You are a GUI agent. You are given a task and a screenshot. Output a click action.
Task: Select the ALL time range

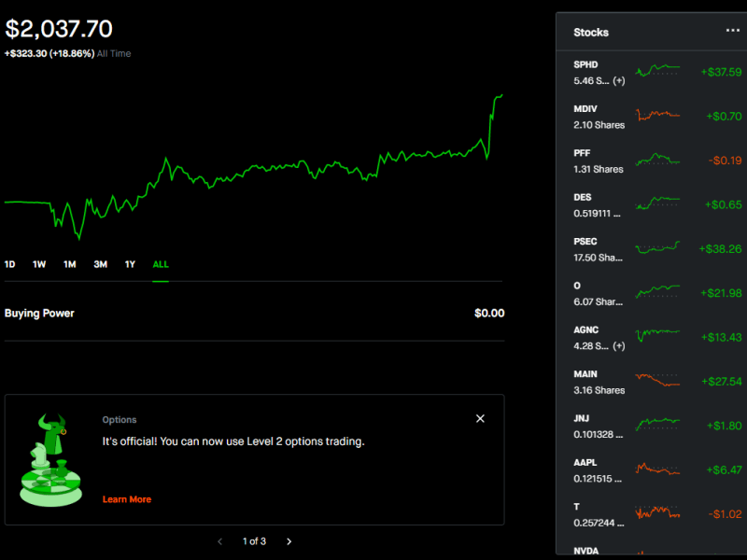pyautogui.click(x=161, y=264)
